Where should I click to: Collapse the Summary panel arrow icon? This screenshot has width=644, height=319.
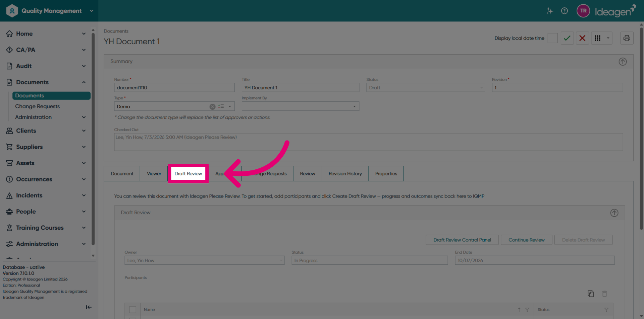click(x=623, y=62)
